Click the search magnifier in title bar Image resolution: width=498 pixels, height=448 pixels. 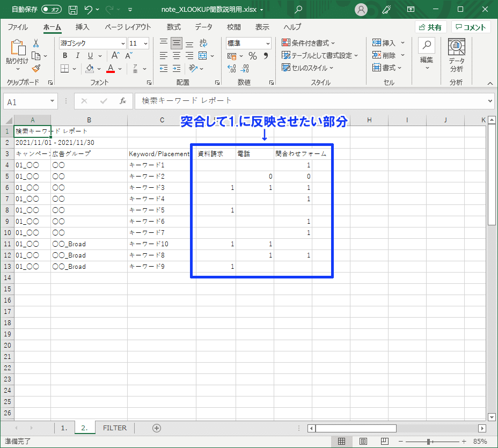pyautogui.click(x=298, y=10)
